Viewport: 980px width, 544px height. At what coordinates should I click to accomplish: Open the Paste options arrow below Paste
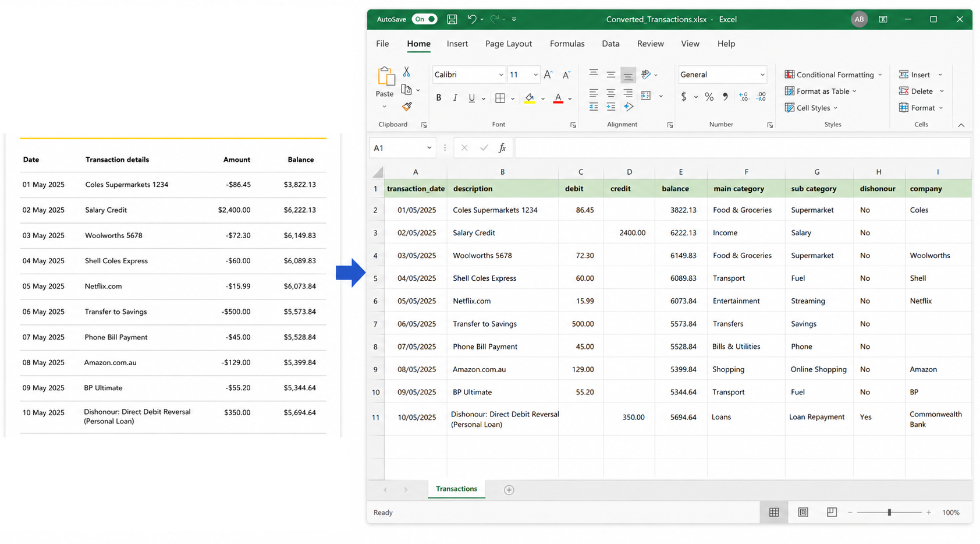384,107
